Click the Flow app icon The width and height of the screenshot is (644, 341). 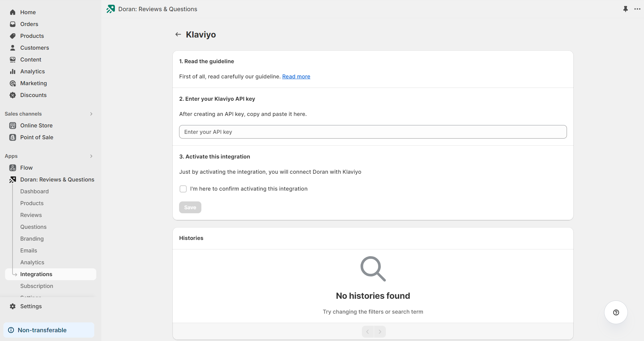(x=13, y=168)
